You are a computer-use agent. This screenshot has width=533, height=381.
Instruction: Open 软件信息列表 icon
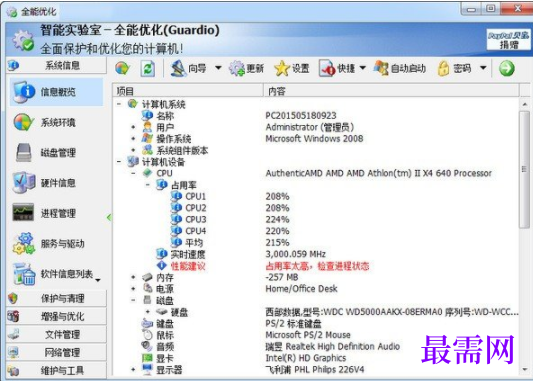point(24,274)
